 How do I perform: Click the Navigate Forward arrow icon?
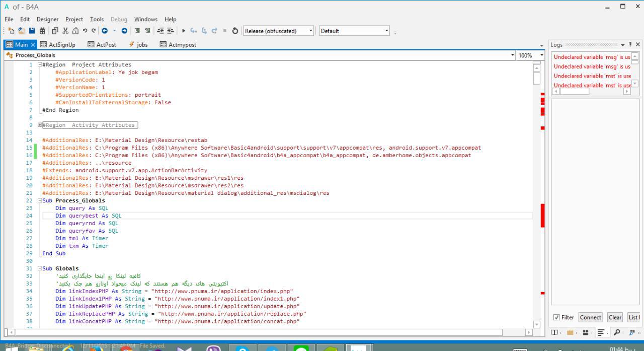click(x=124, y=31)
